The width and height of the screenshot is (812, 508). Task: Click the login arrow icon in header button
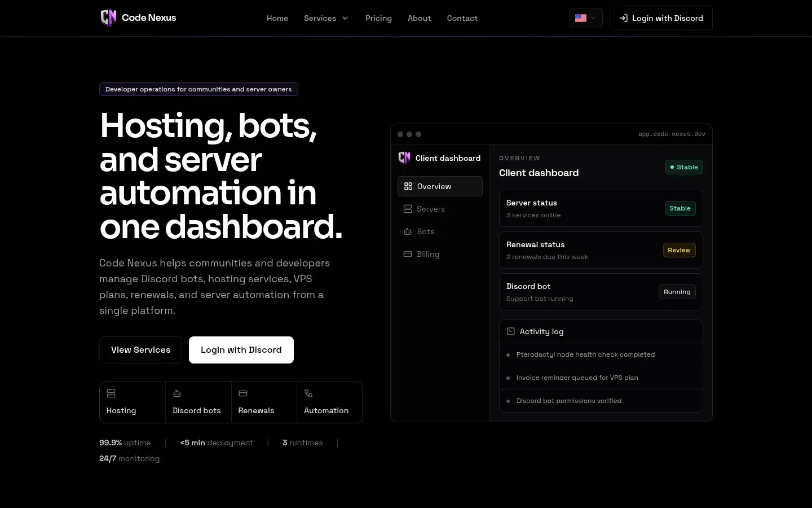(624, 18)
